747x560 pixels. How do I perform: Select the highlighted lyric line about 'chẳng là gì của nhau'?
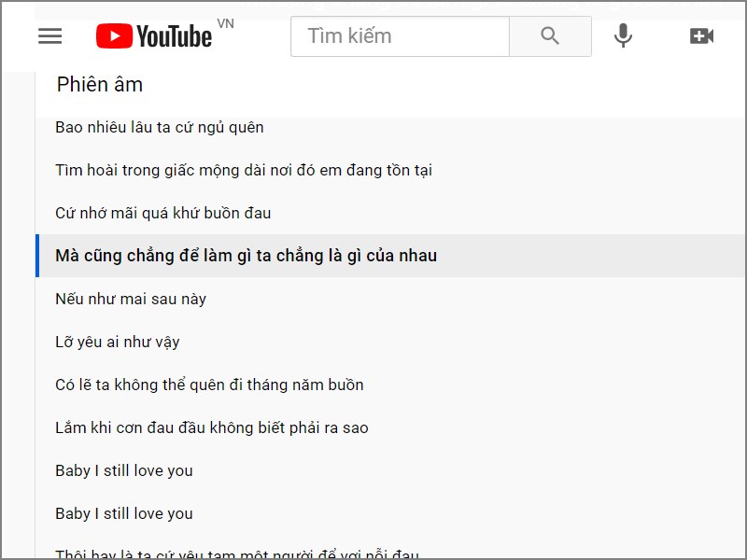[245, 255]
